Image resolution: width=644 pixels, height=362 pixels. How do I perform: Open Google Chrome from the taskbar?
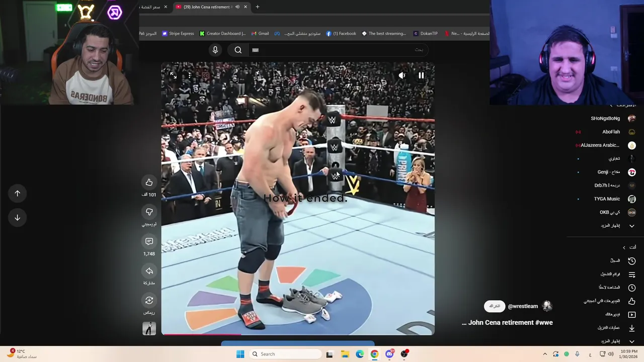[x=374, y=354]
